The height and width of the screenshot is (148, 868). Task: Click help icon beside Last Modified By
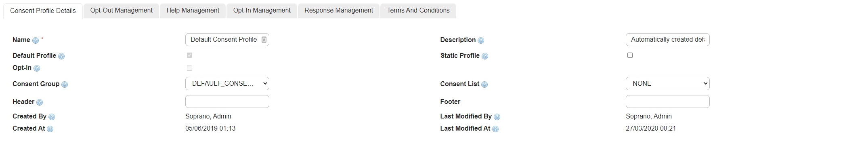(497, 117)
